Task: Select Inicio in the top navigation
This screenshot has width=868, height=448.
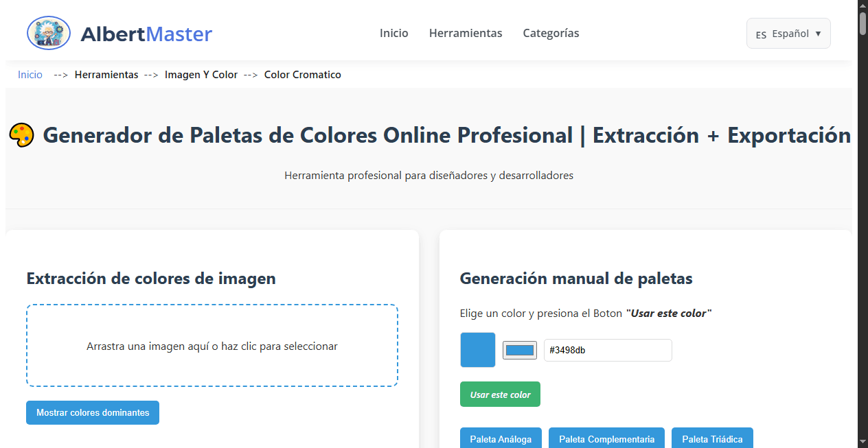Action: 393,33
